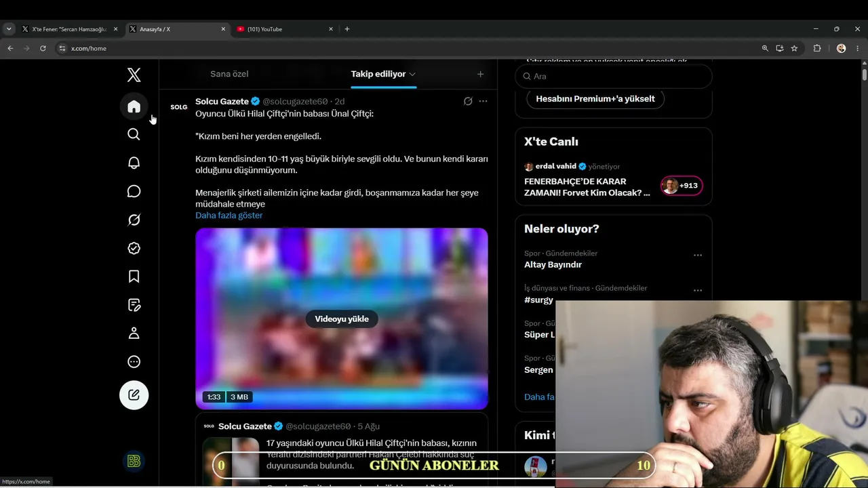Click the Videoyu yükle button
Viewport: 868px width, 488px height.
[x=342, y=319]
